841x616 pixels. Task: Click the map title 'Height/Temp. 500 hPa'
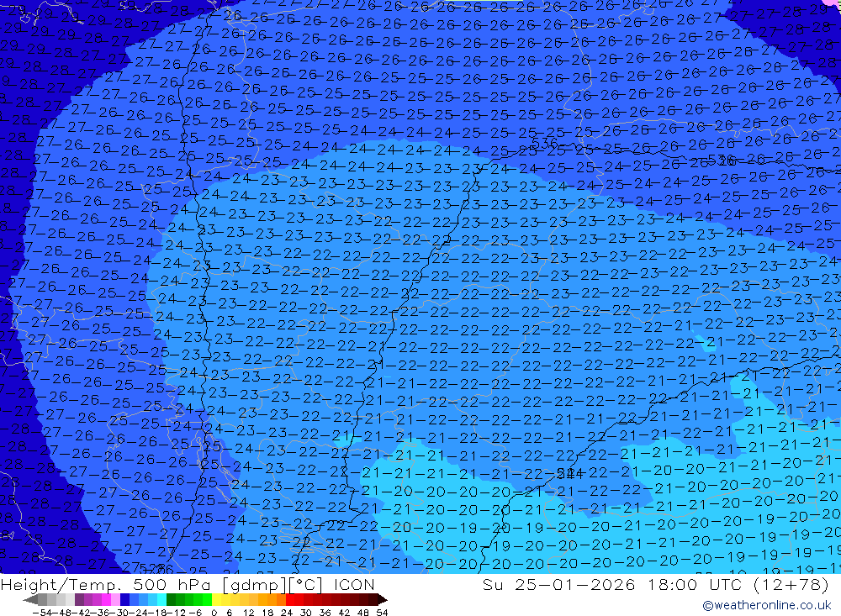(x=108, y=584)
